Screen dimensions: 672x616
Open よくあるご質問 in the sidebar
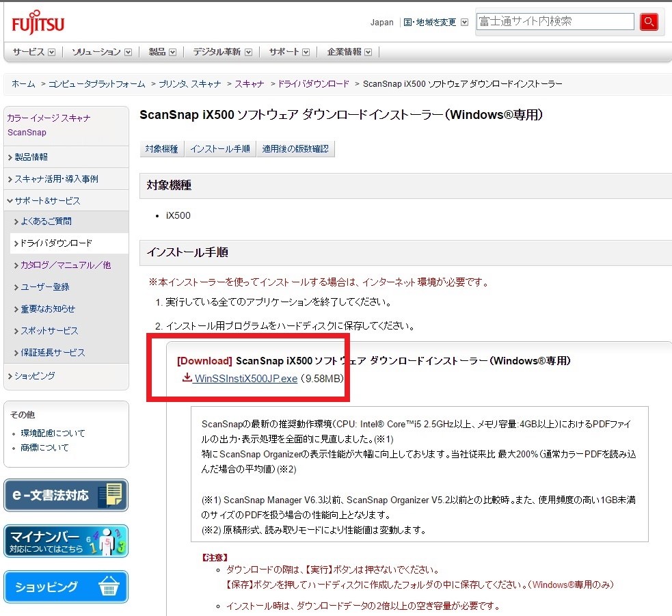click(46, 222)
